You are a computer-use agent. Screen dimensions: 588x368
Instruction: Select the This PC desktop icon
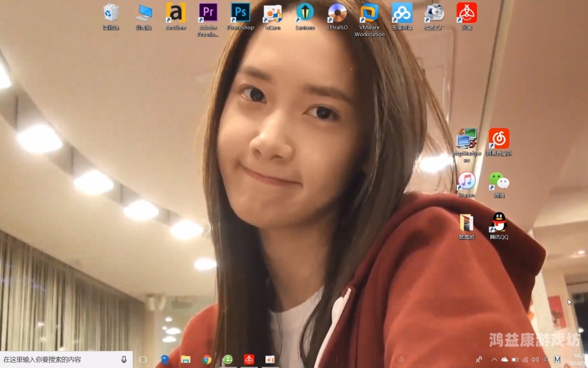click(x=143, y=17)
